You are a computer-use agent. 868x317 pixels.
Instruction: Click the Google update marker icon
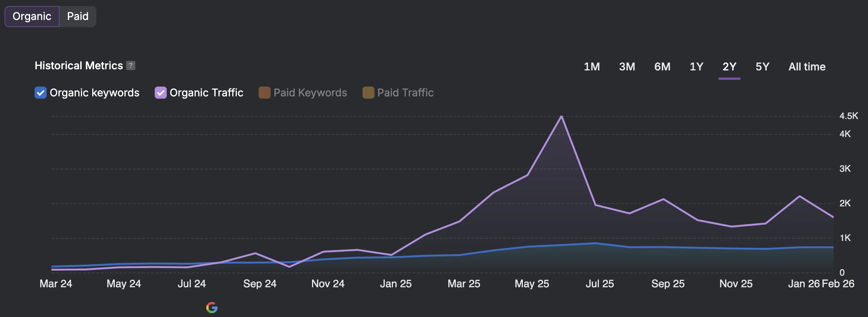coord(212,308)
